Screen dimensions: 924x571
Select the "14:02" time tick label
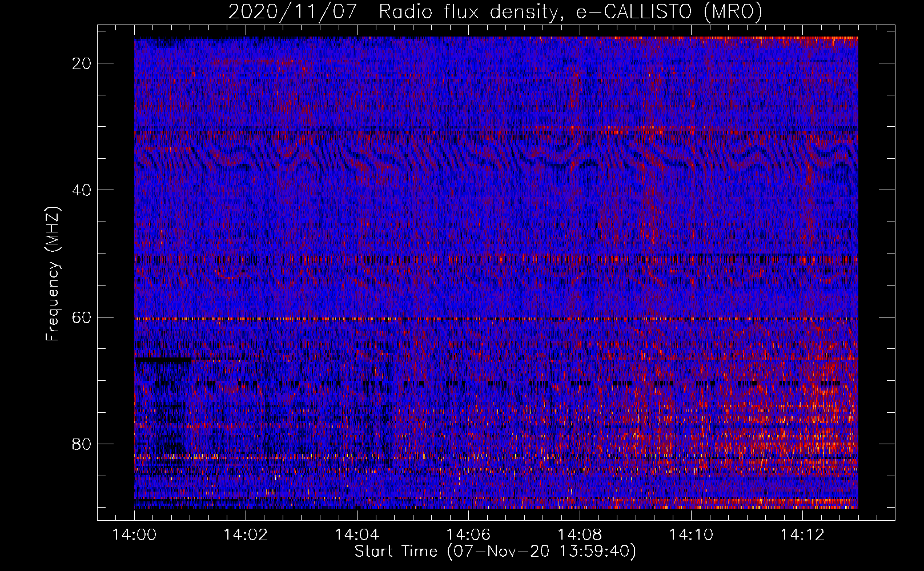[x=246, y=535]
